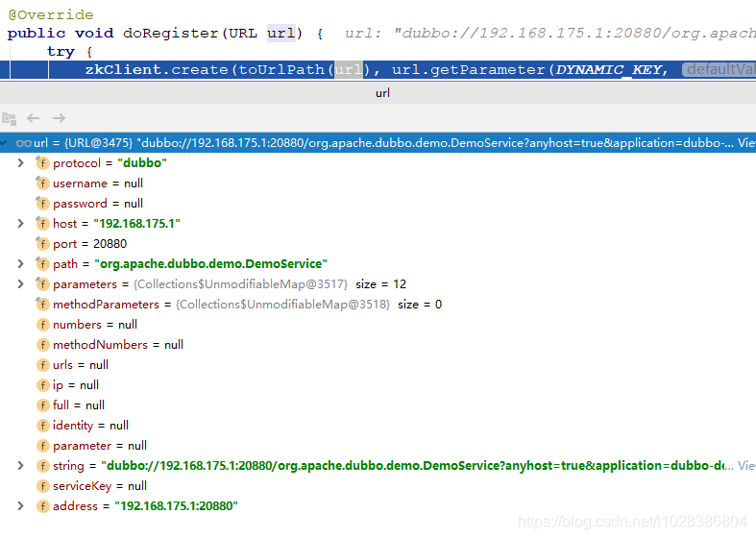This screenshot has height=539, width=756.
Task: Click the size = 12 text
Action: (381, 284)
